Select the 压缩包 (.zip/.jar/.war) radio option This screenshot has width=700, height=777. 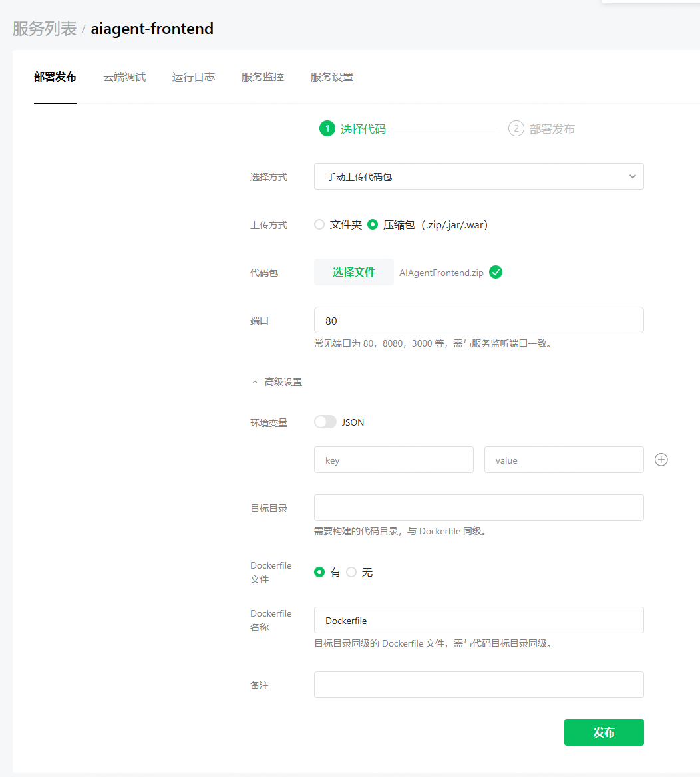tap(373, 225)
